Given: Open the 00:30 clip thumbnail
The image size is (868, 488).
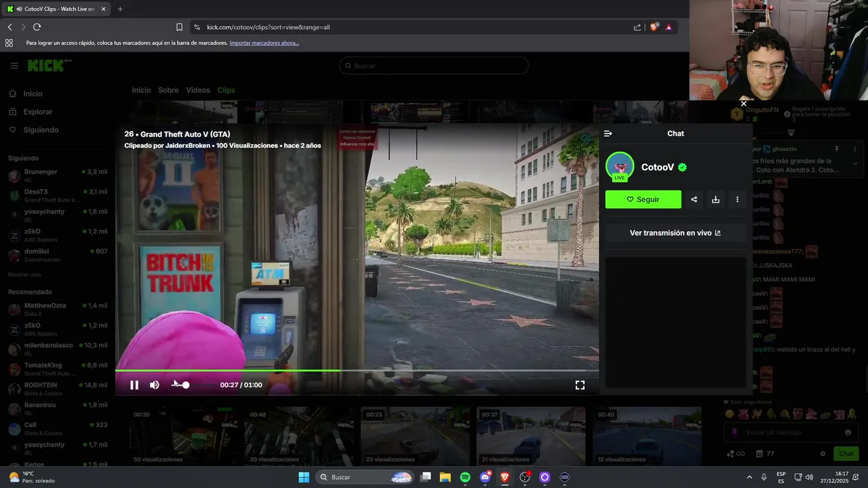Looking at the screenshot, I should 183,436.
